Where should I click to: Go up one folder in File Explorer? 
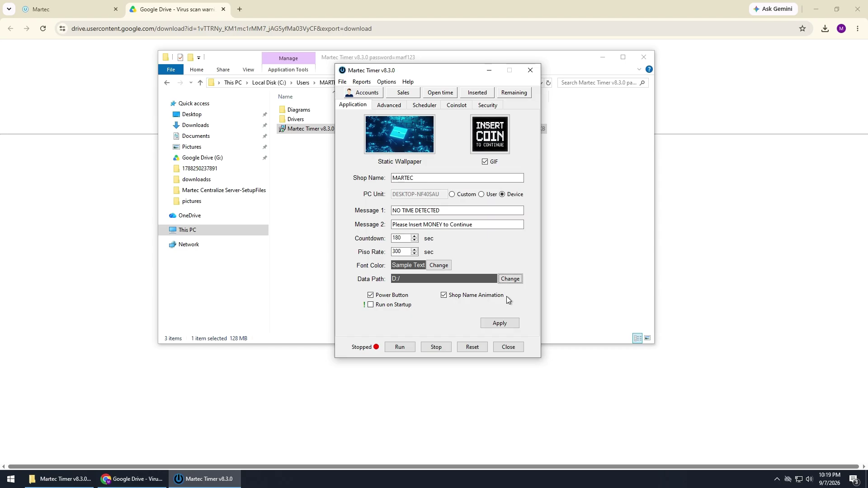[x=200, y=83]
